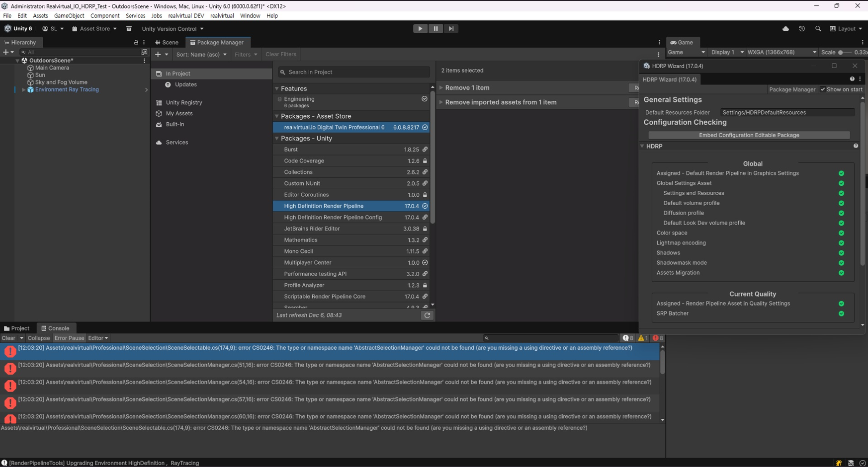Click the global search magnifier icon
Image resolution: width=868 pixels, height=467 pixels.
tap(818, 29)
